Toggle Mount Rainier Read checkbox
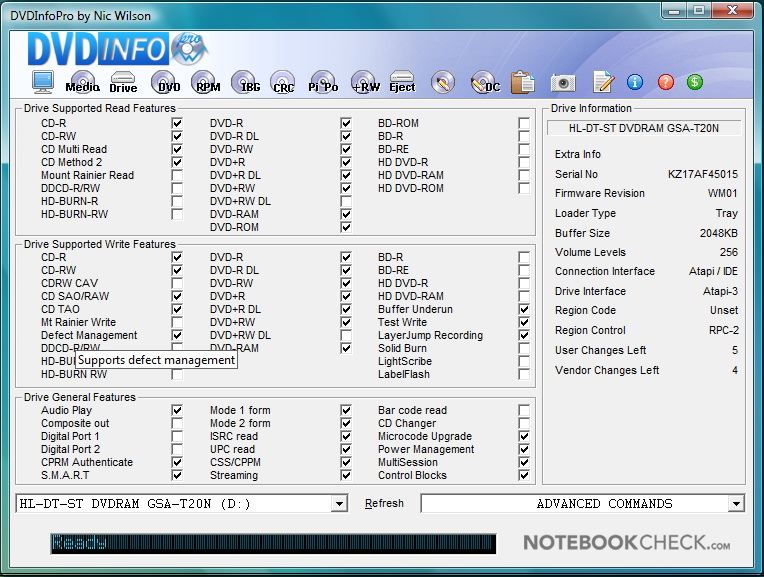This screenshot has height=577, width=764. (x=177, y=175)
